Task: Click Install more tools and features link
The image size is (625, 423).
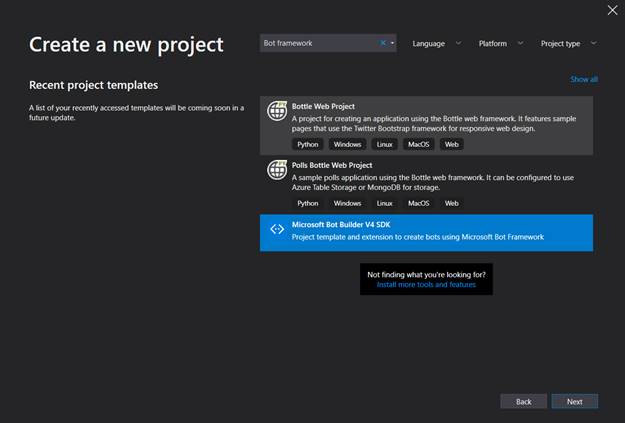Action: [426, 285]
